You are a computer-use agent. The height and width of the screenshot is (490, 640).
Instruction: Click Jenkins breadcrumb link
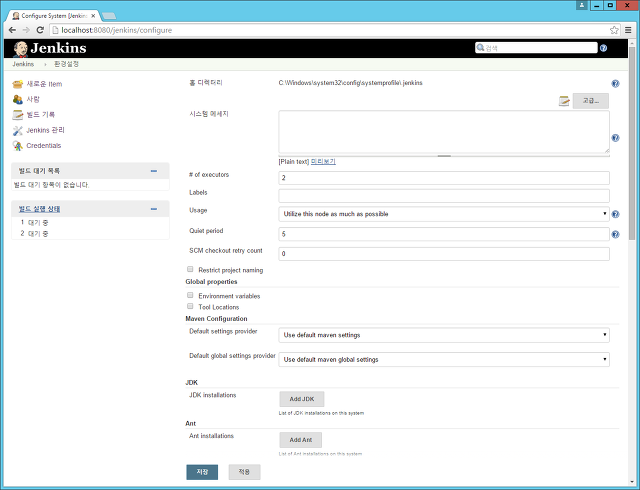coord(23,64)
